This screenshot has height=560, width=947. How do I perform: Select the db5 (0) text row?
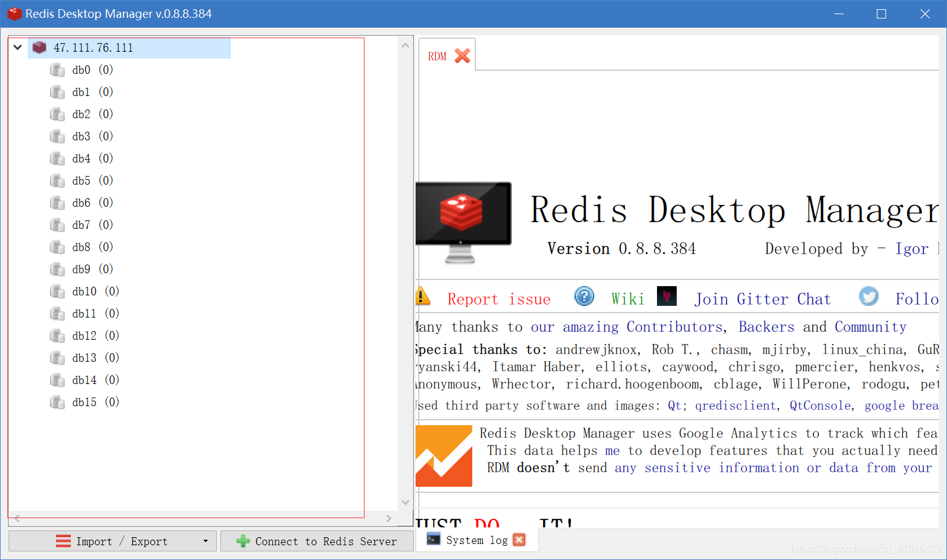[x=93, y=181]
